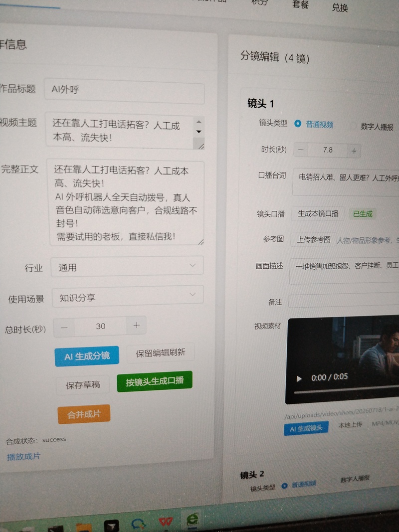Open the 使用场景 dropdown showing 知识分享
The image size is (399, 532).
128,296
